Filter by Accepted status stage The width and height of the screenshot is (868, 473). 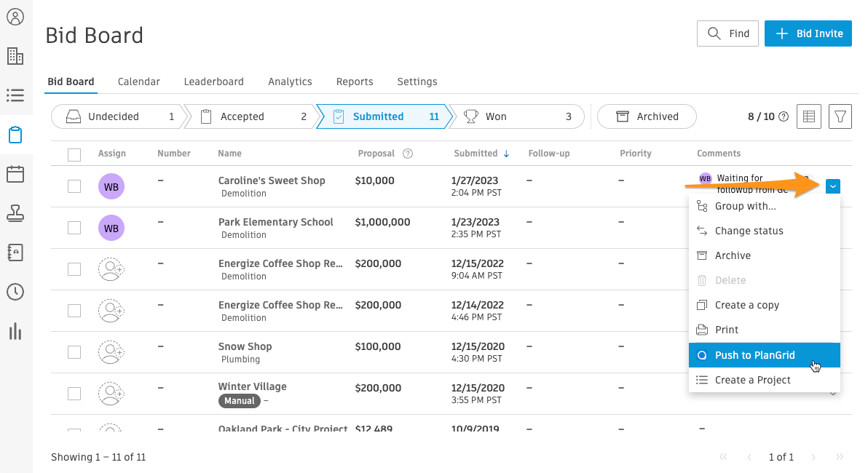click(253, 116)
